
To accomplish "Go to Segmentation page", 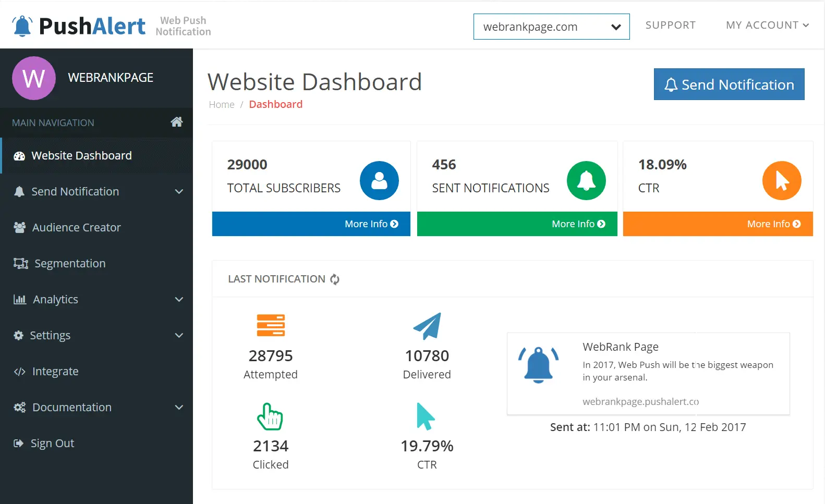I will 96,263.
